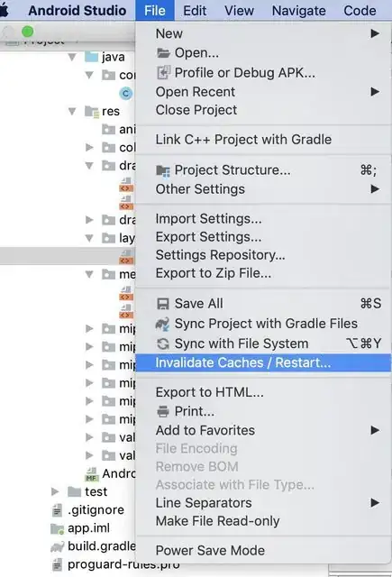The image size is (392, 577).
Task: Click the Gradle sync elephant icon
Action: 162,324
